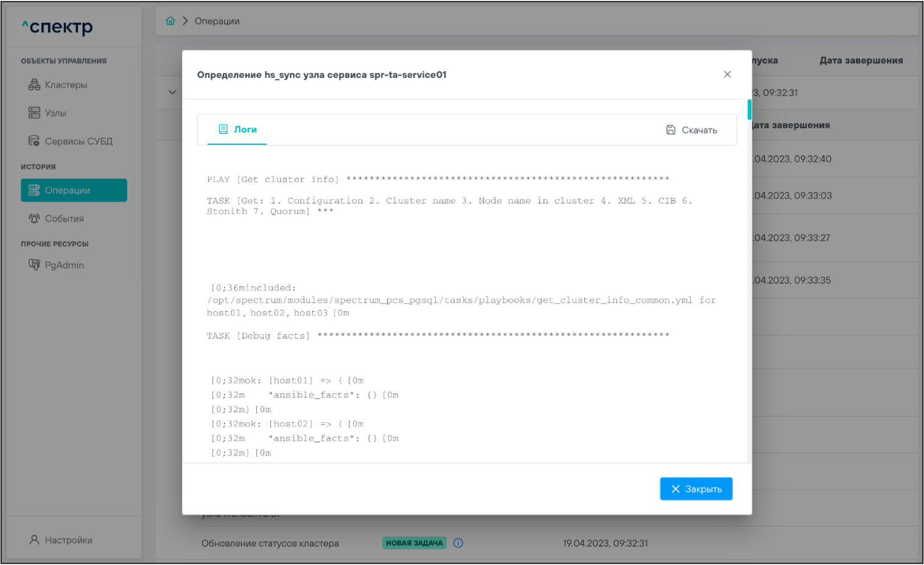Click the Сервисы СУБД database icon

pos(34,141)
